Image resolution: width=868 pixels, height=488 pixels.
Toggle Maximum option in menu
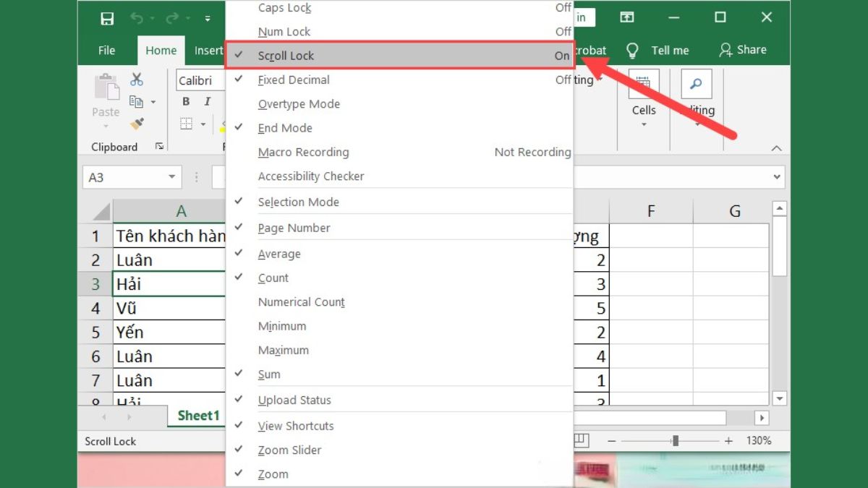click(399, 350)
